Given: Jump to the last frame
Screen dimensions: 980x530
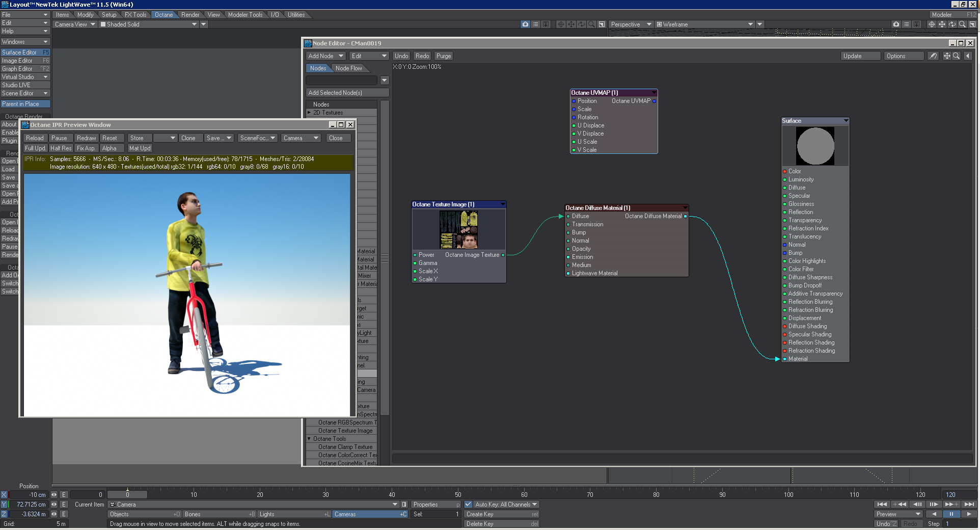Looking at the screenshot, I should [x=969, y=505].
